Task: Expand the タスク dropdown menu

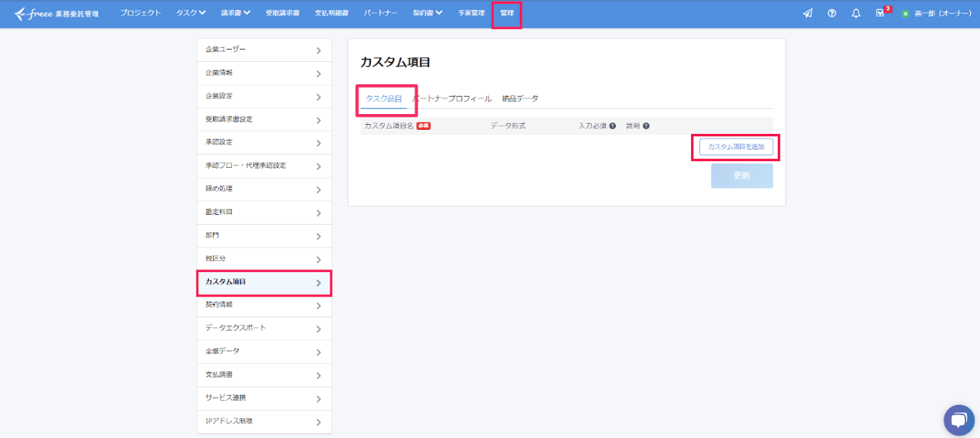Action: (192, 13)
